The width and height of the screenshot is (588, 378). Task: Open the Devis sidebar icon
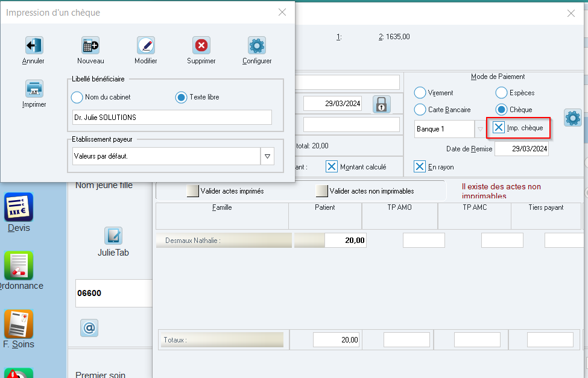19,207
